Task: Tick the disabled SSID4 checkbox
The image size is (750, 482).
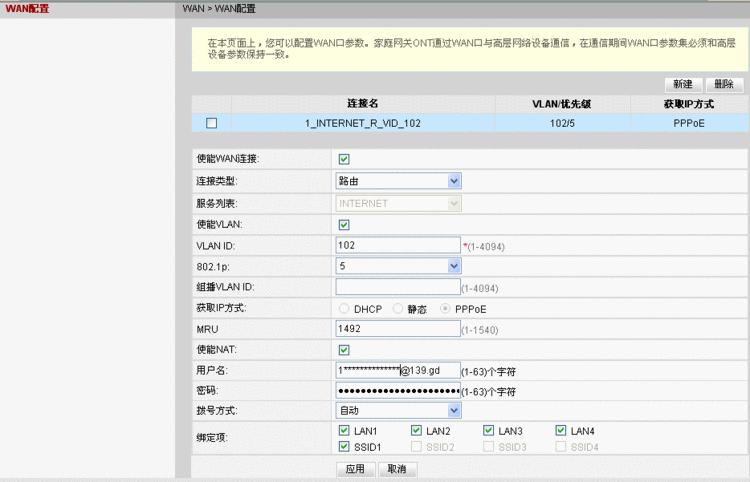Action: pos(561,447)
